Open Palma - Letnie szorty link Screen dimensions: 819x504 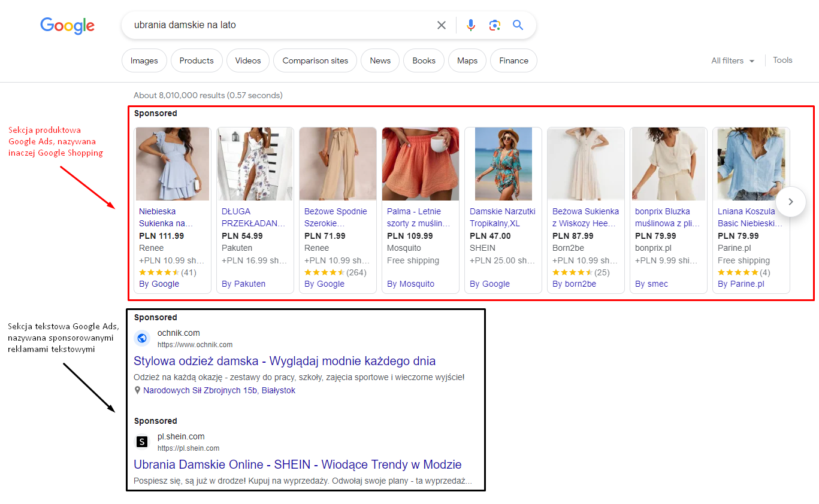tap(418, 217)
